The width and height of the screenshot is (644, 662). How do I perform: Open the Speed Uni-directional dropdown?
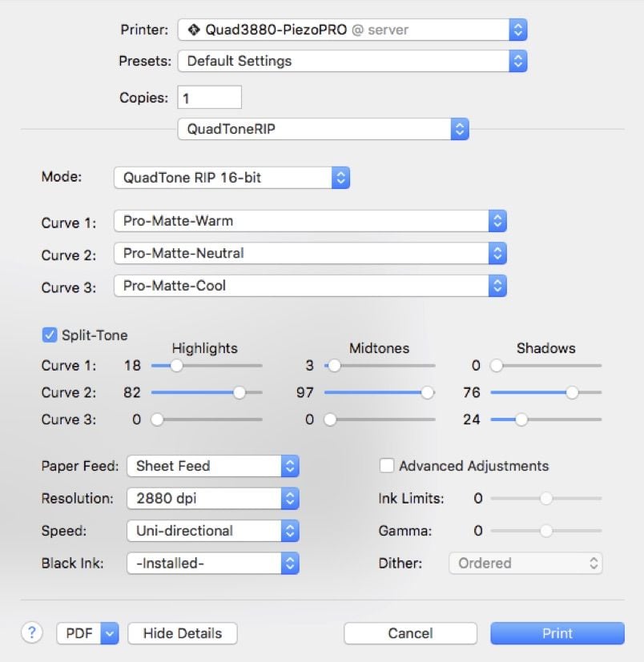pyautogui.click(x=212, y=531)
